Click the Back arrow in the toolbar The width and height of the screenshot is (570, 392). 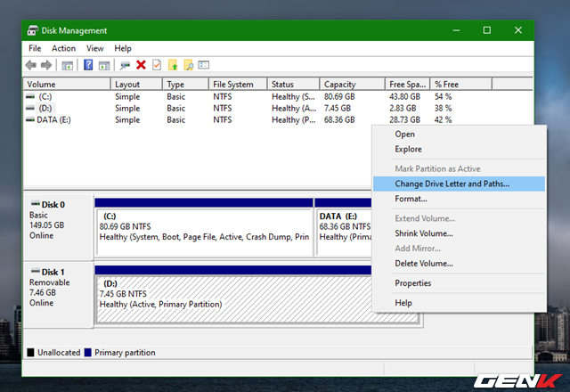[31, 65]
